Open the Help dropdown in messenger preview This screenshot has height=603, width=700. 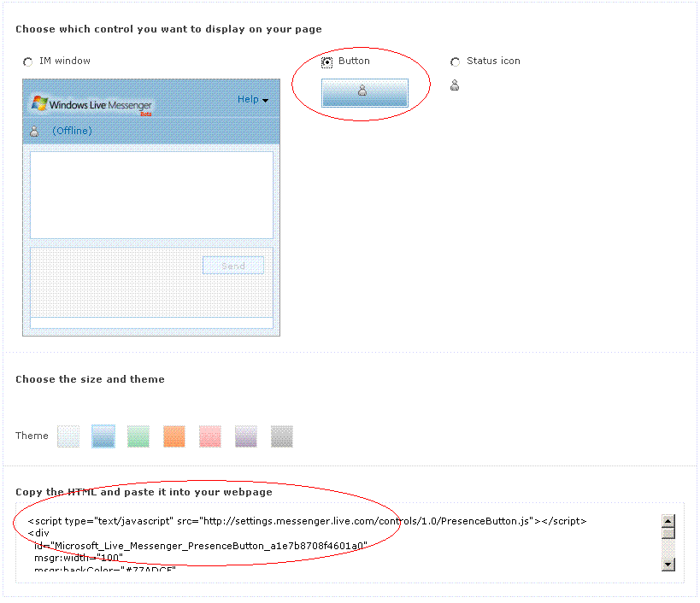tap(253, 99)
